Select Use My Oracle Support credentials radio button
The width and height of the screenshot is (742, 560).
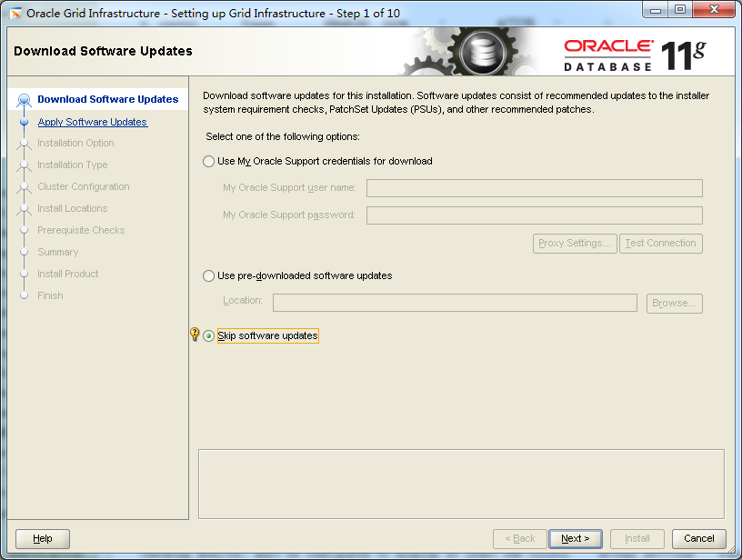coord(209,161)
